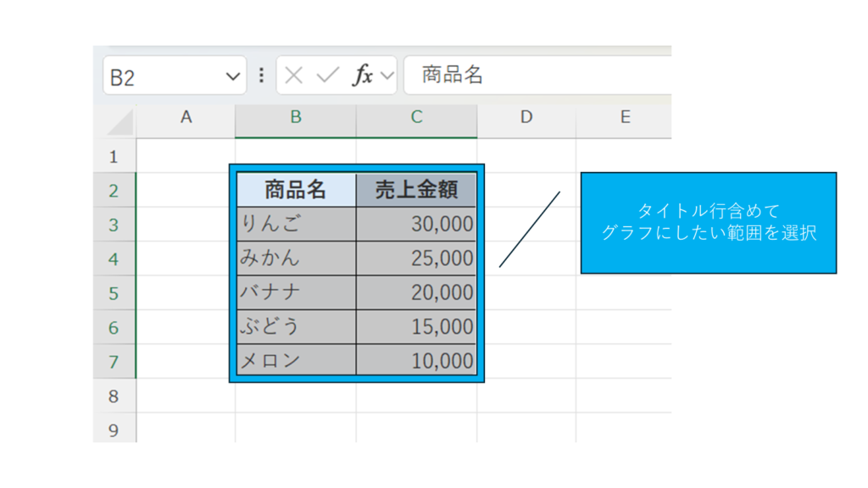The image size is (868, 488).
Task: Select the りんご cell
Action: [x=296, y=224]
